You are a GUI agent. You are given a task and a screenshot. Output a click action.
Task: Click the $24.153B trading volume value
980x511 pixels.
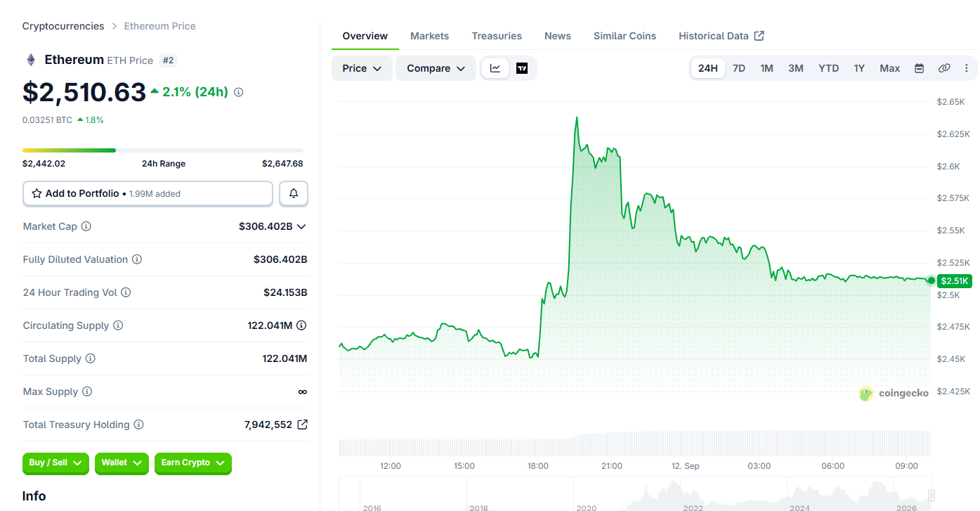pyautogui.click(x=285, y=292)
